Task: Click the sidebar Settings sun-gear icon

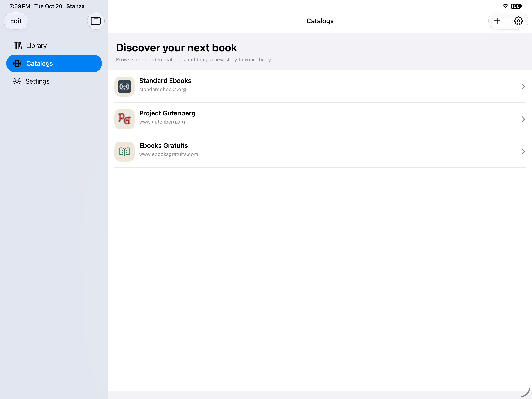Action: [17, 81]
